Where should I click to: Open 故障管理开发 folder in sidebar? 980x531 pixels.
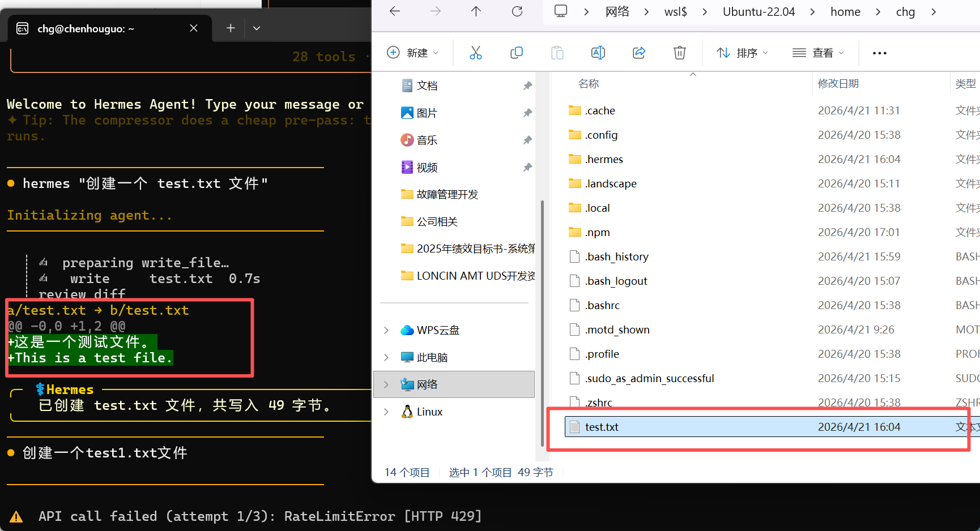tap(440, 194)
